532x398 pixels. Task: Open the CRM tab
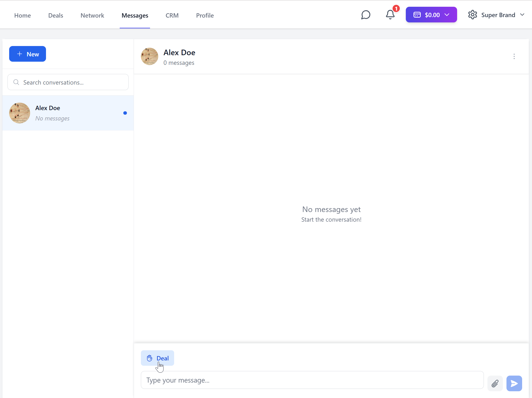click(172, 15)
